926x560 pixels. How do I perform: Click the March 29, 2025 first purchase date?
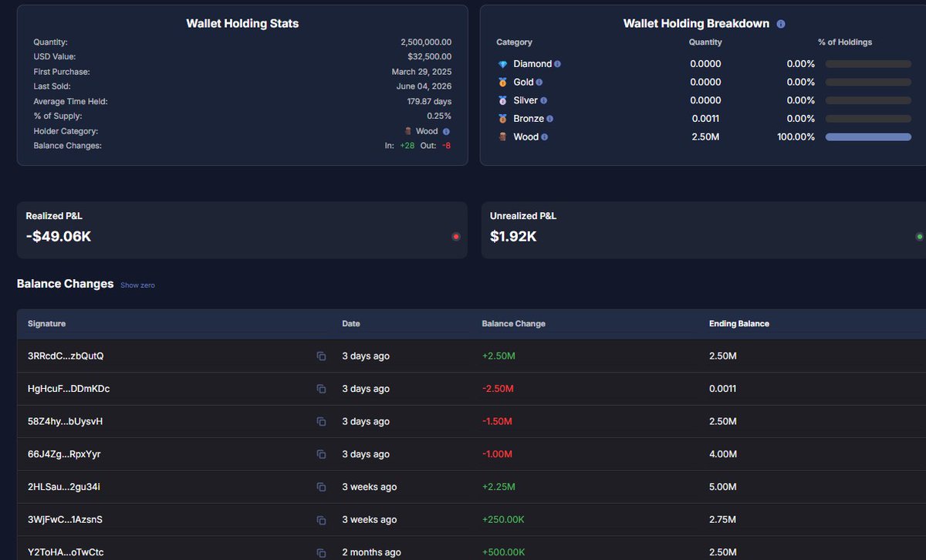[x=421, y=72]
